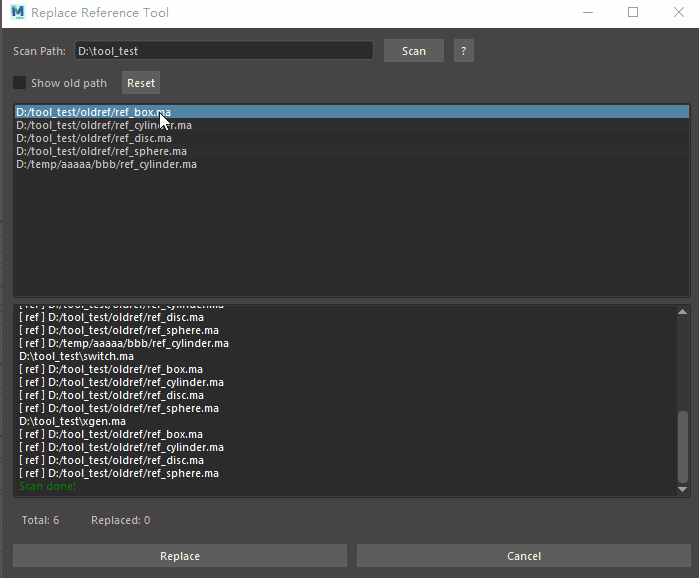Focus the Scan Path input field
This screenshot has height=578, width=699.
pos(223,51)
